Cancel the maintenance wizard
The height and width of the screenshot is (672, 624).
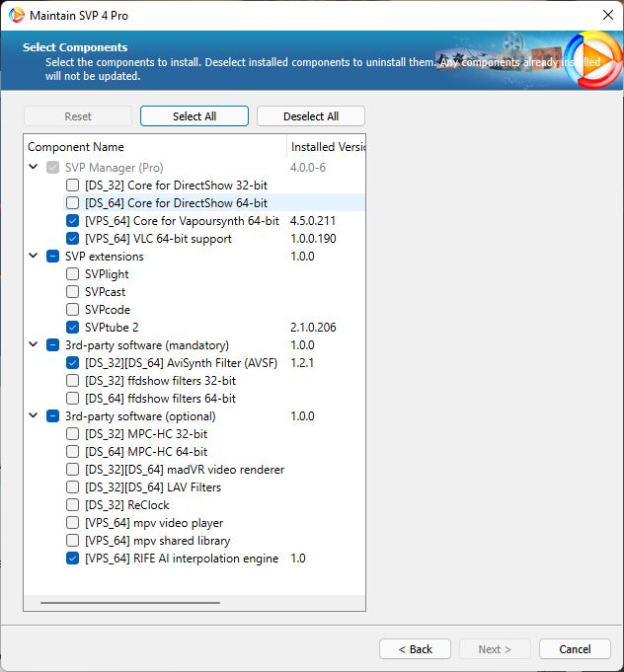click(575, 649)
